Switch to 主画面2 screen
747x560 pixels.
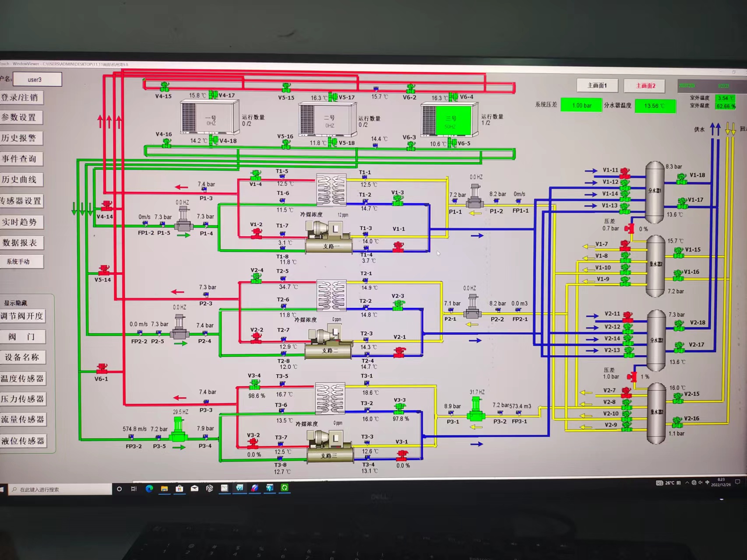pos(645,86)
